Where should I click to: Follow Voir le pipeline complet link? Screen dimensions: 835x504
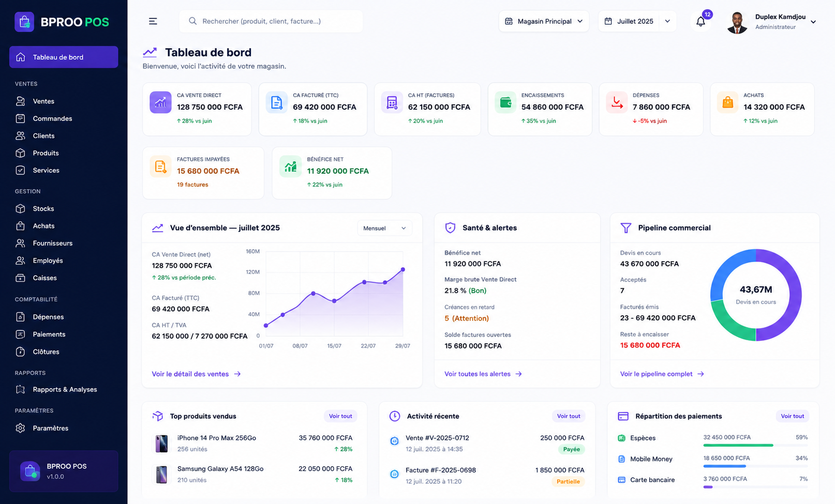(662, 374)
